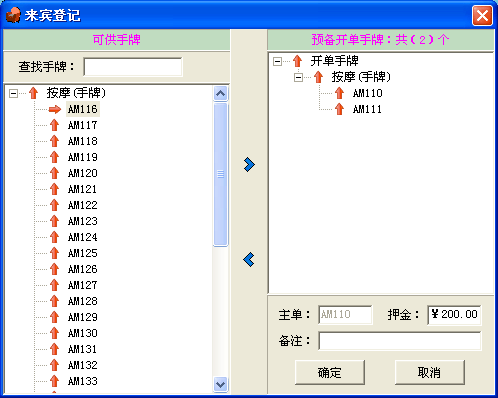This screenshot has height=398, width=498.
Task: Click the up-arrow icon beside AM111
Action: [339, 109]
